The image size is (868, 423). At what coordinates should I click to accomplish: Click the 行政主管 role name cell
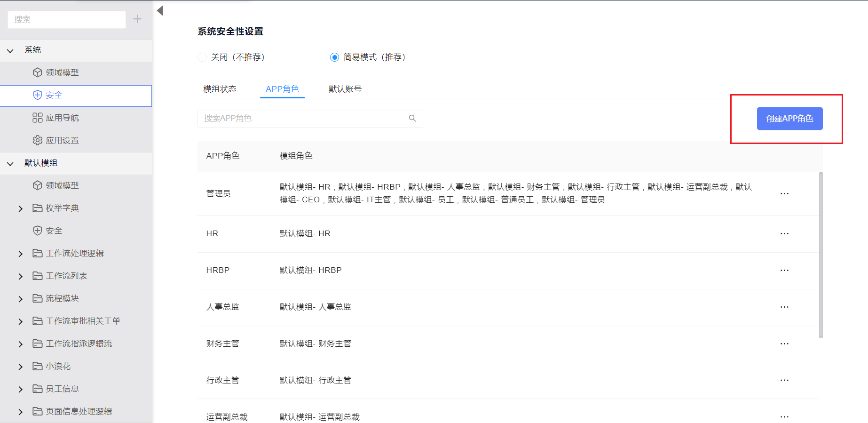click(x=222, y=380)
